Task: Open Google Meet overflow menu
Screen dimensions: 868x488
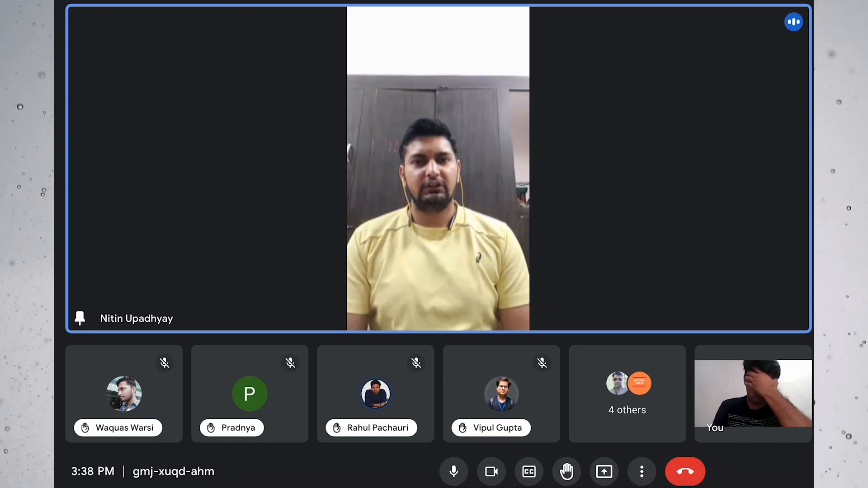Action: pyautogui.click(x=642, y=471)
